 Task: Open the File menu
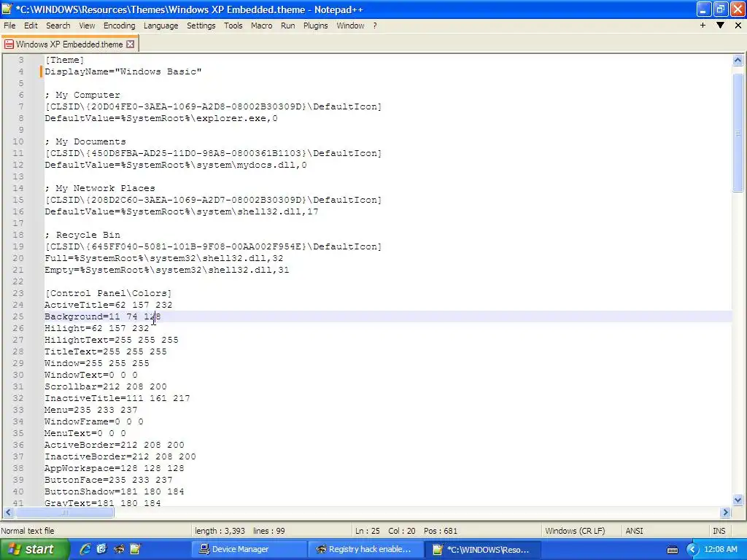pos(9,26)
